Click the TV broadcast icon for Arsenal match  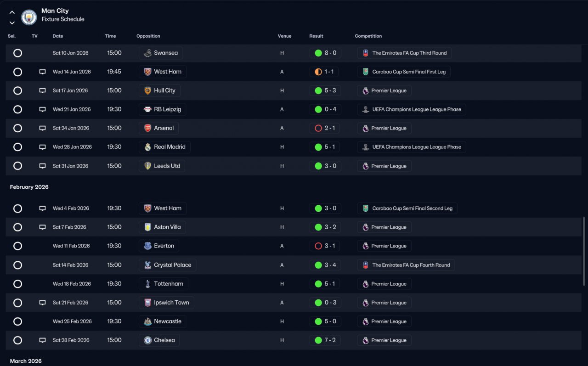click(42, 128)
